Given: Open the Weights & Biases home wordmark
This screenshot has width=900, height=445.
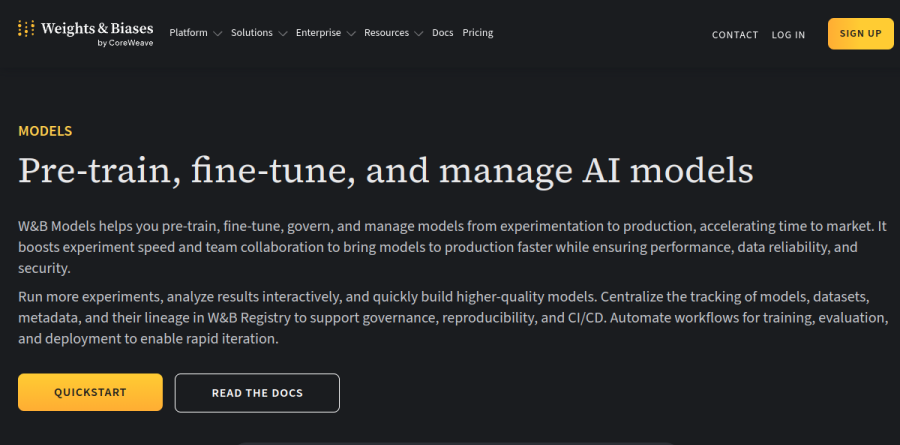Looking at the screenshot, I should pos(97,28).
